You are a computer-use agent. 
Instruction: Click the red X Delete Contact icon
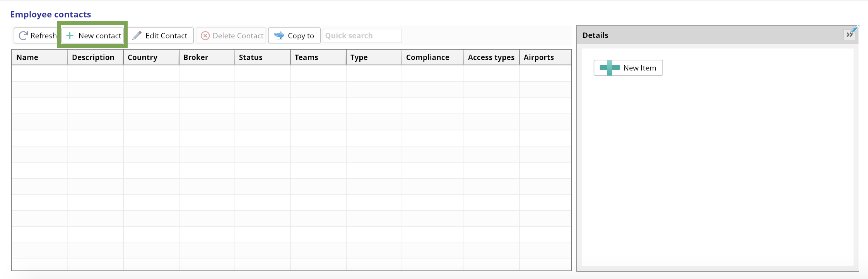pyautogui.click(x=205, y=36)
